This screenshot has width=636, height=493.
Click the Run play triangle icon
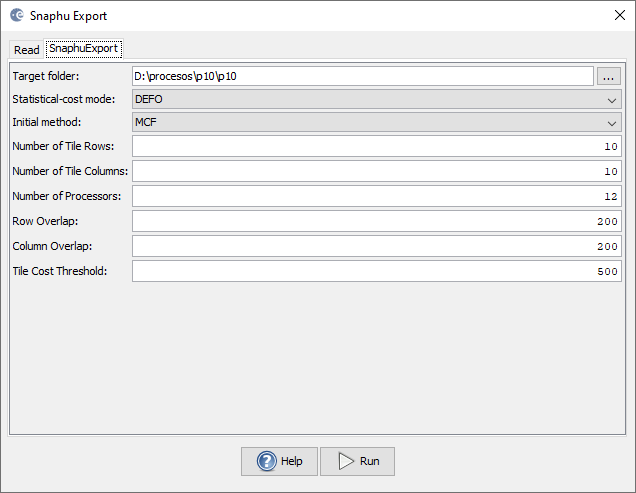click(x=346, y=461)
